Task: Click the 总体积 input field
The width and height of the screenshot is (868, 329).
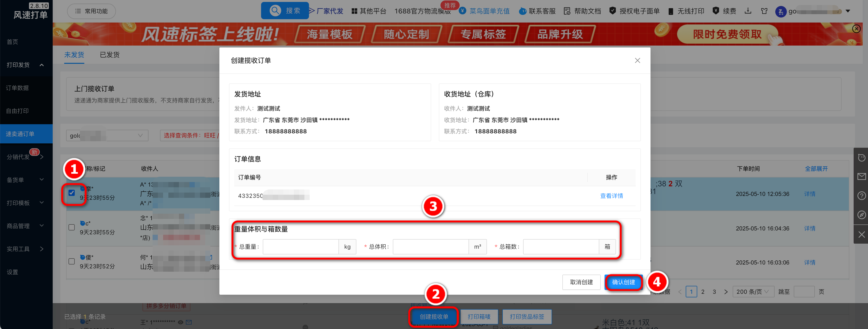Action: click(431, 247)
